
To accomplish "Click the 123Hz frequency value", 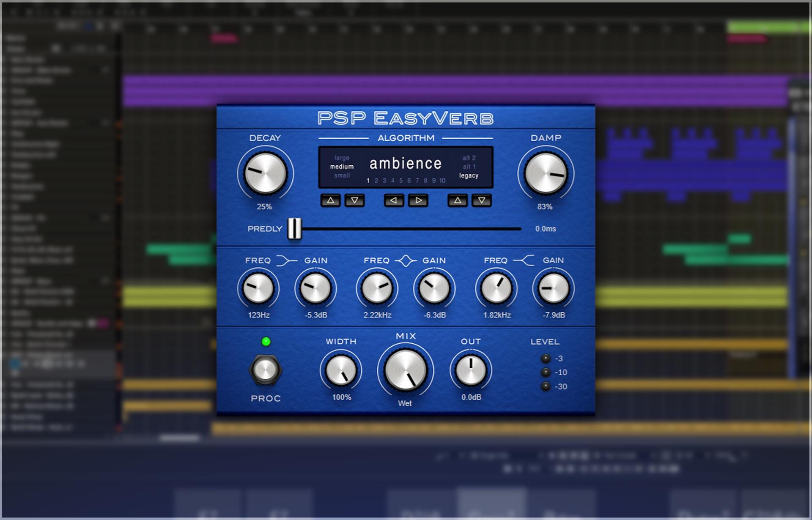I will coord(259,315).
